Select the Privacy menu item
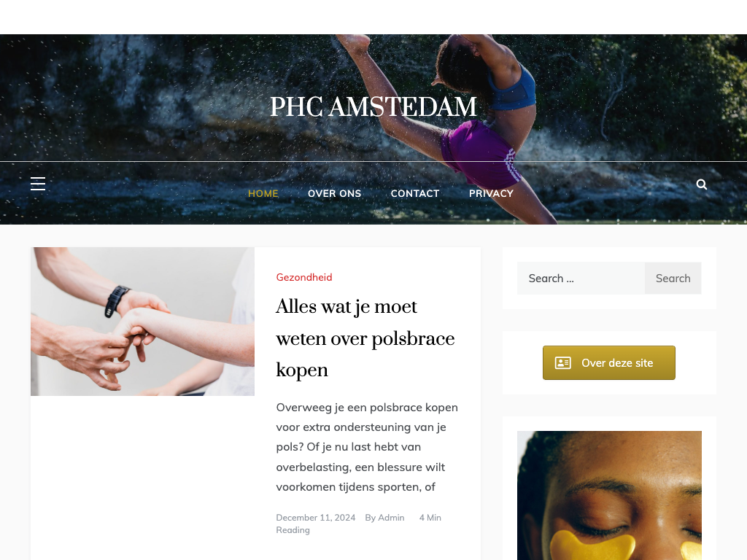Image resolution: width=747 pixels, height=560 pixels. coord(491,193)
